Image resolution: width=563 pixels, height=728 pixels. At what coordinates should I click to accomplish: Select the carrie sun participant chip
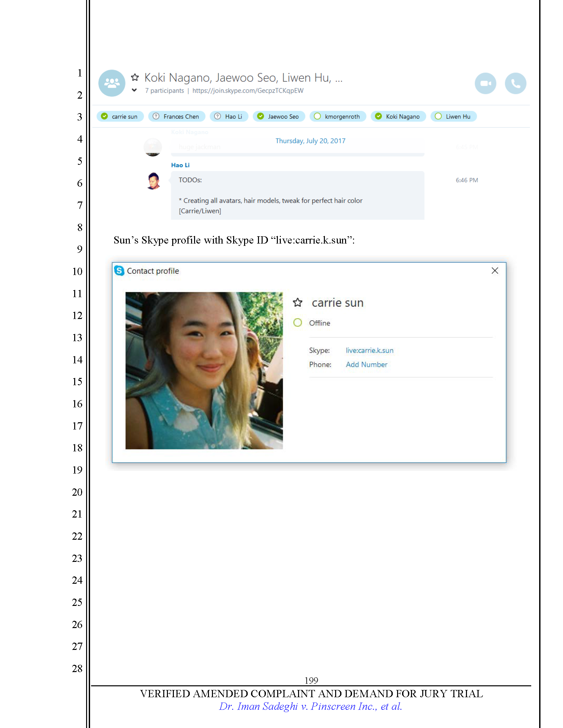coord(120,116)
